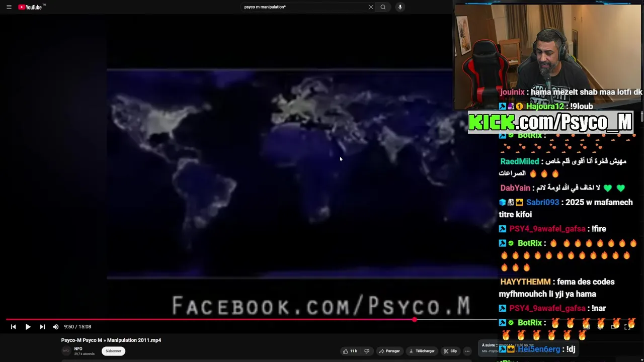
Task: Click chat username 'jouinix'
Action: pyautogui.click(x=512, y=92)
